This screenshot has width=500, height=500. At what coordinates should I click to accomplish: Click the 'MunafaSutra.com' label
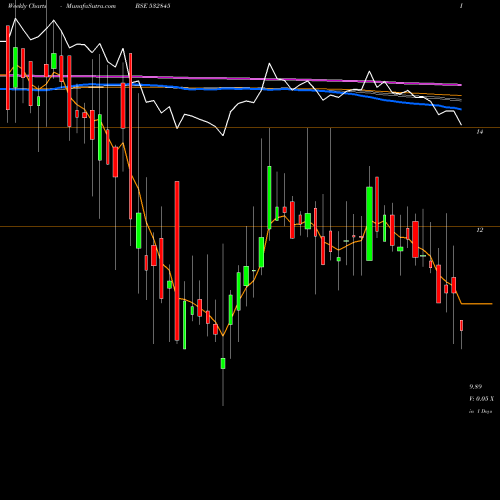tap(91, 6)
